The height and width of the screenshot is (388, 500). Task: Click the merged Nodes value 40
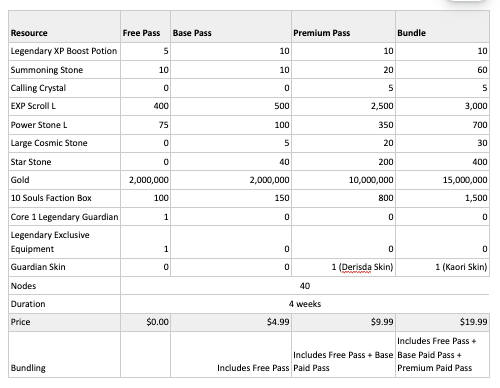305,286
